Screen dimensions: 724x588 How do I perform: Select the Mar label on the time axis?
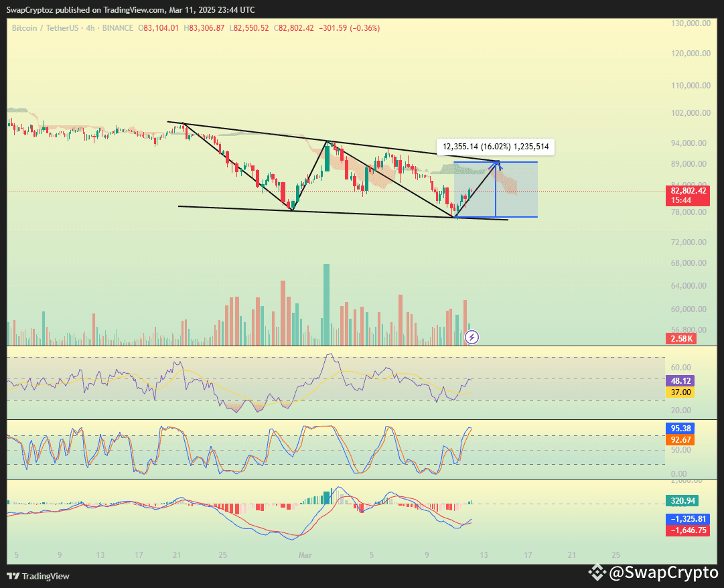(x=305, y=555)
